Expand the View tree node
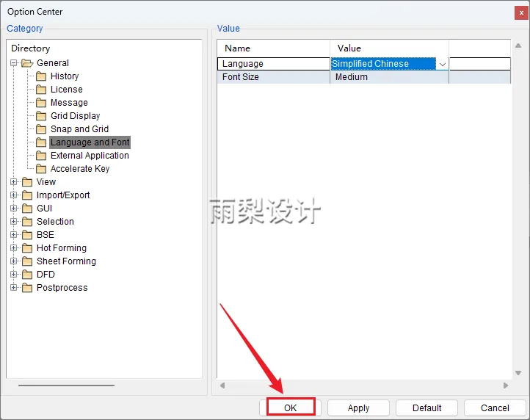Screen dimensions: 530x420 (x=13, y=182)
